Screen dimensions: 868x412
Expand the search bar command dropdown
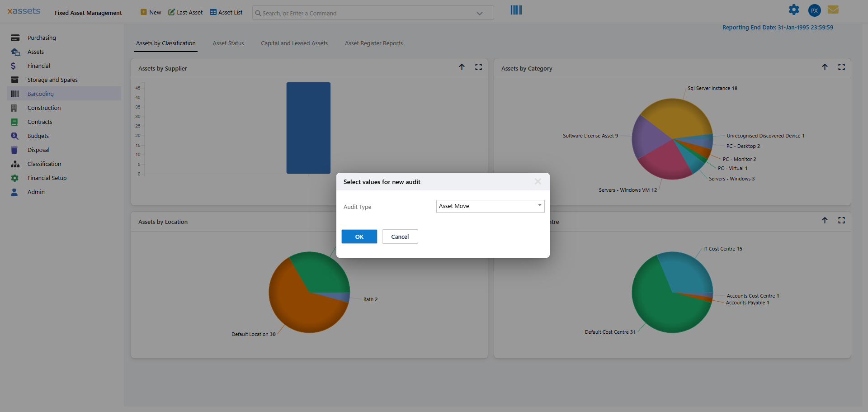click(479, 13)
